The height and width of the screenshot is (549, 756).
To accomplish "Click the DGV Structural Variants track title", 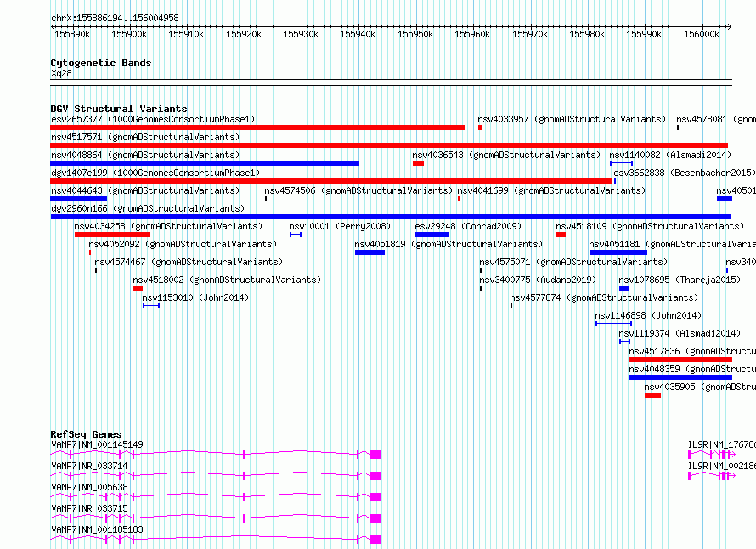I will tap(119, 109).
